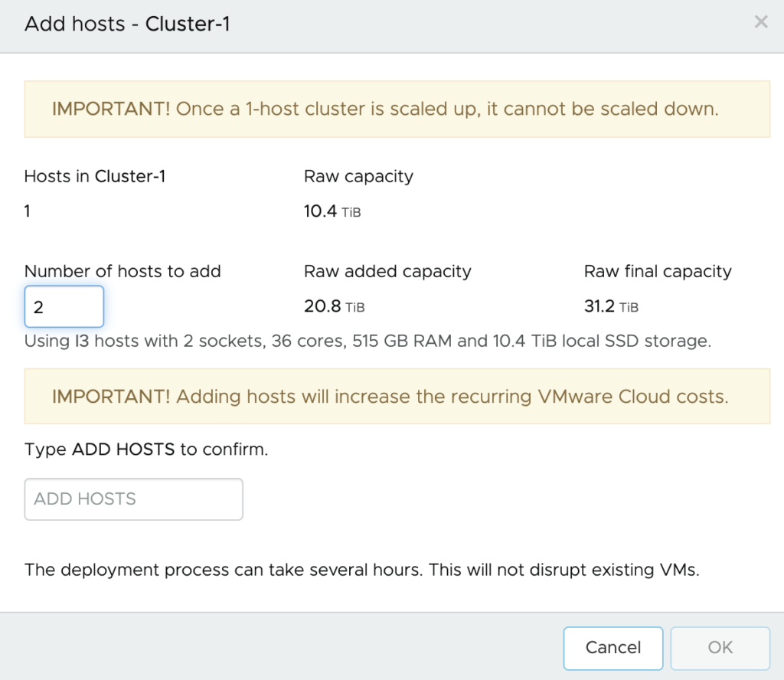The width and height of the screenshot is (784, 680).
Task: Click the 'Raw final capacity' label
Action: click(x=658, y=272)
